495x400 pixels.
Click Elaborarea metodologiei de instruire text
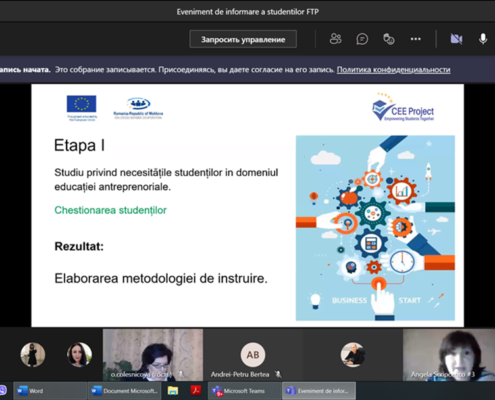[x=161, y=278]
